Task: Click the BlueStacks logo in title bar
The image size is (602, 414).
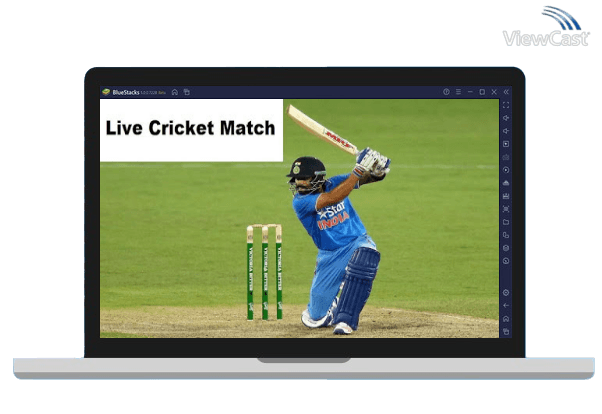Action: coord(106,92)
